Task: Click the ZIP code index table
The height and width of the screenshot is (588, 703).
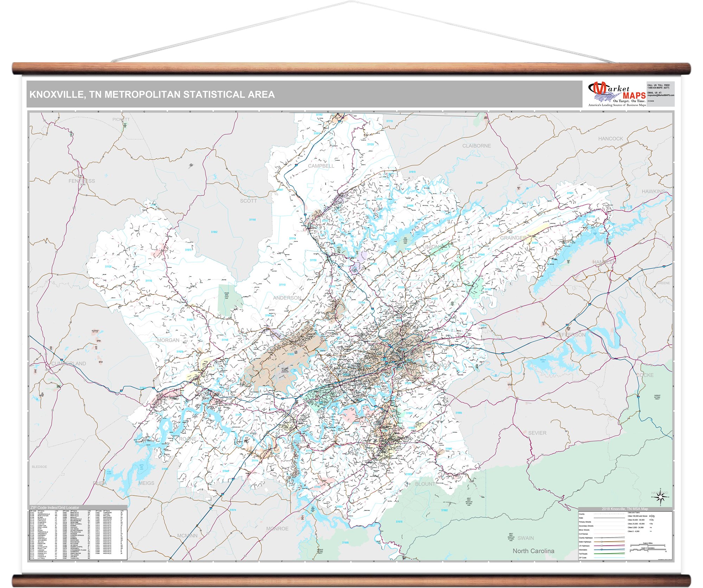Action: click(78, 535)
